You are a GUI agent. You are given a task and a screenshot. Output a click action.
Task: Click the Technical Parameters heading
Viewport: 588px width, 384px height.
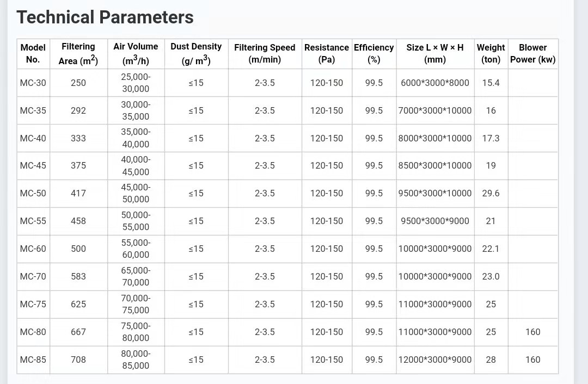(x=105, y=17)
